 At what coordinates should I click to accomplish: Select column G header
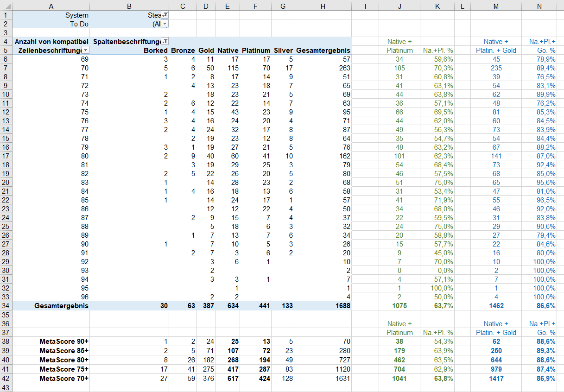(x=283, y=6)
